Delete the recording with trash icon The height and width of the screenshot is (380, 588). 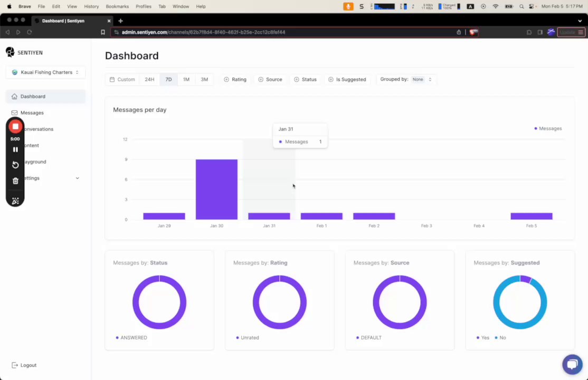(x=15, y=181)
